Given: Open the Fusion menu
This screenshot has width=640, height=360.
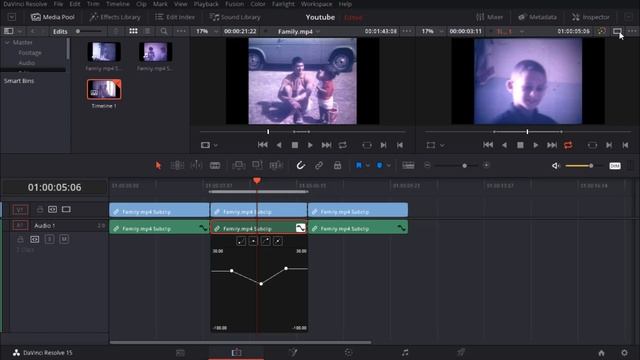Looking at the screenshot, I should click(x=234, y=4).
